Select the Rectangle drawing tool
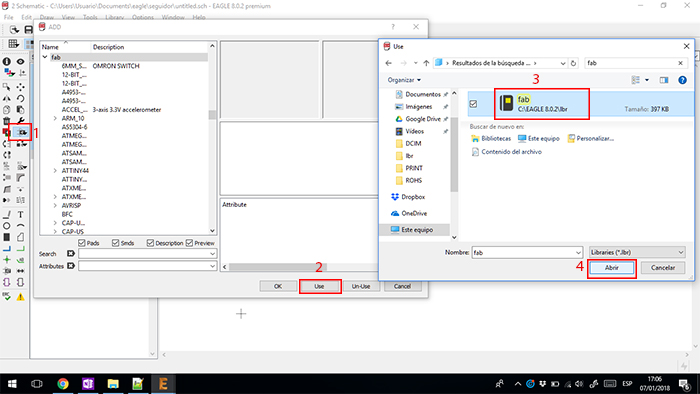The height and width of the screenshot is (394, 700). click(7, 237)
